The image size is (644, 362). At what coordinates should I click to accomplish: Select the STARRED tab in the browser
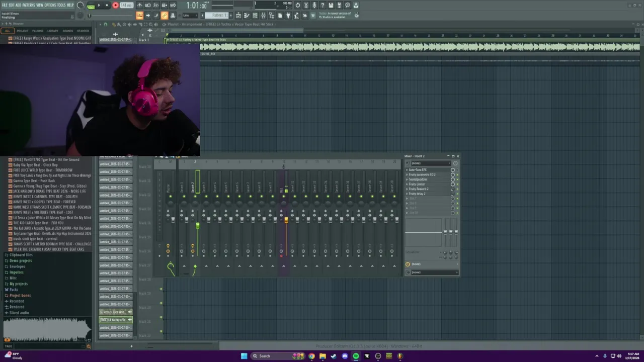83,31
